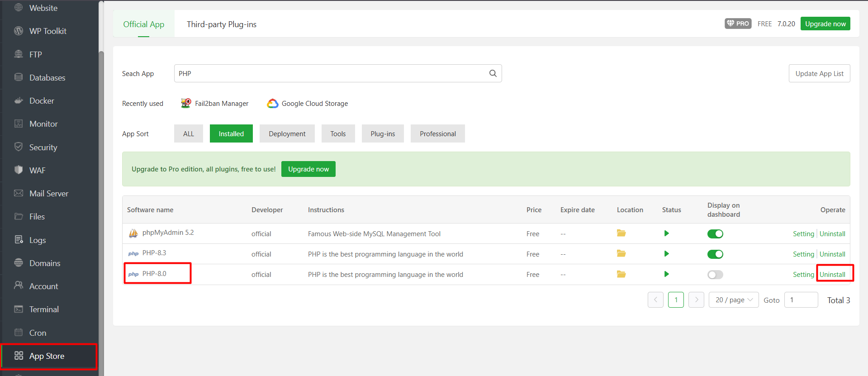Open PHP-8.0 location folder icon
Viewport: 868px width, 376px height.
(x=621, y=274)
